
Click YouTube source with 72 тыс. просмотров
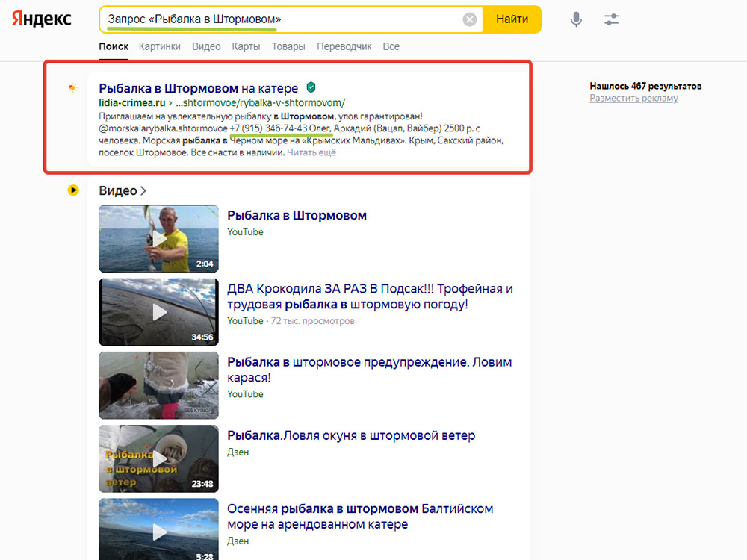[x=245, y=321]
